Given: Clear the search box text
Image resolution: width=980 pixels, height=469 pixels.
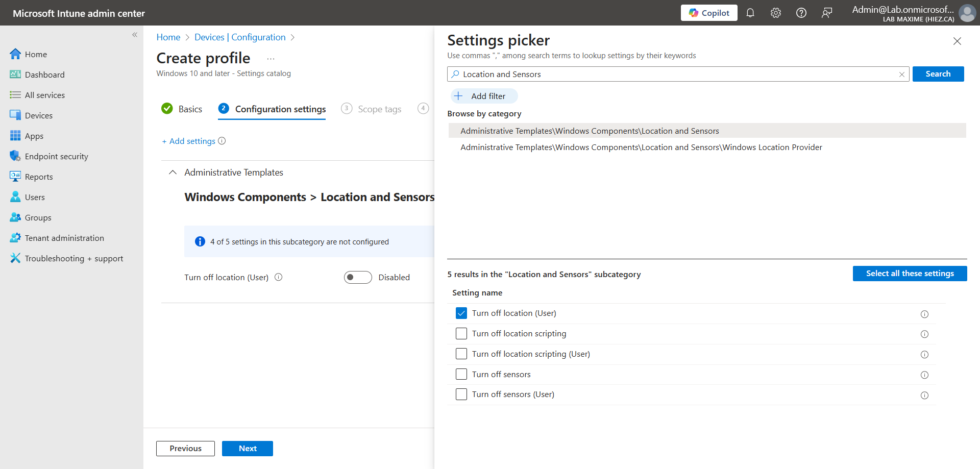Looking at the screenshot, I should pyautogui.click(x=901, y=75).
